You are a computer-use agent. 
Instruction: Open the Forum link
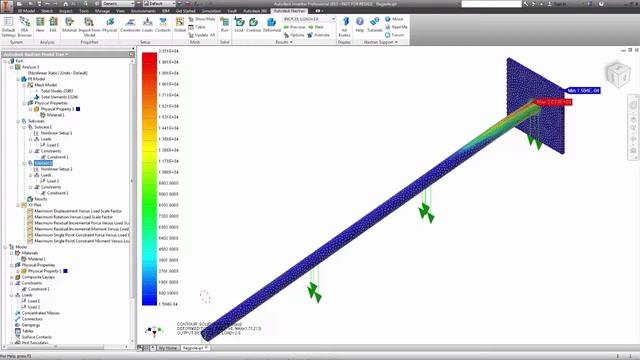394,35
